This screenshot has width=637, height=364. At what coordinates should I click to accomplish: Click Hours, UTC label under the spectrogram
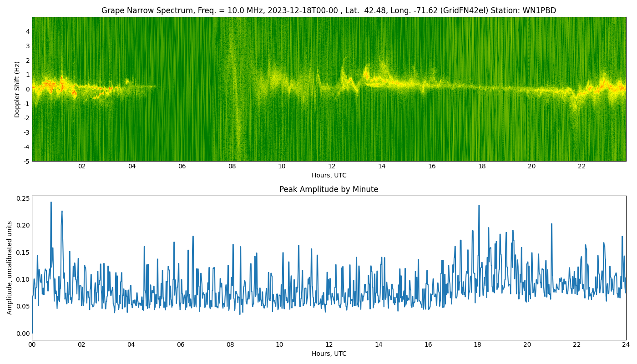coord(329,175)
